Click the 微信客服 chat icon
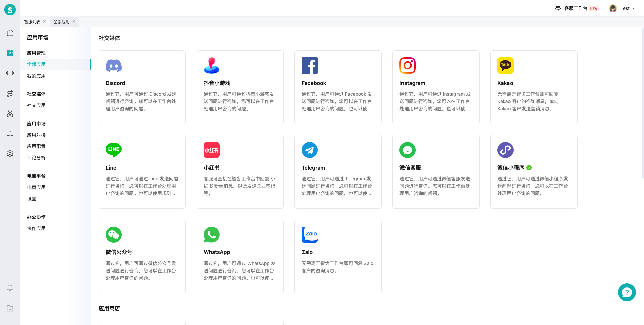 pyautogui.click(x=408, y=150)
